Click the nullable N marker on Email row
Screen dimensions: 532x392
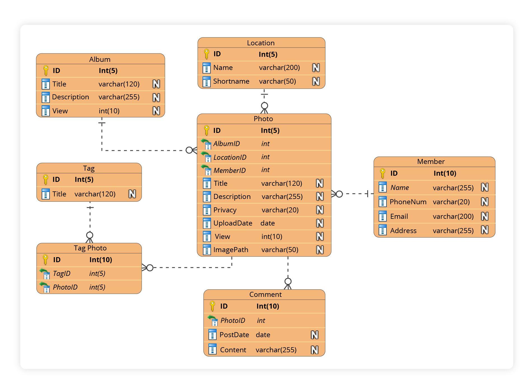485,216
